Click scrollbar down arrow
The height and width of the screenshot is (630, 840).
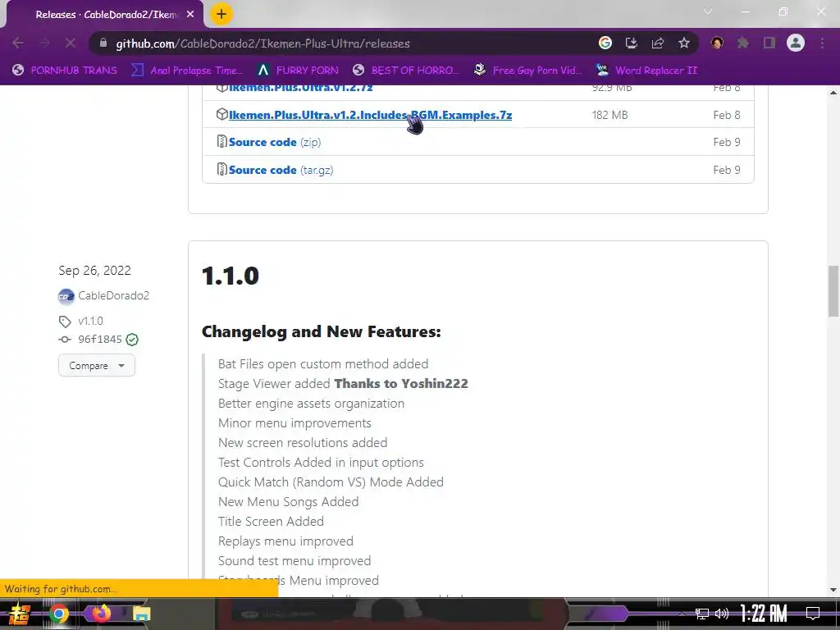click(833, 590)
